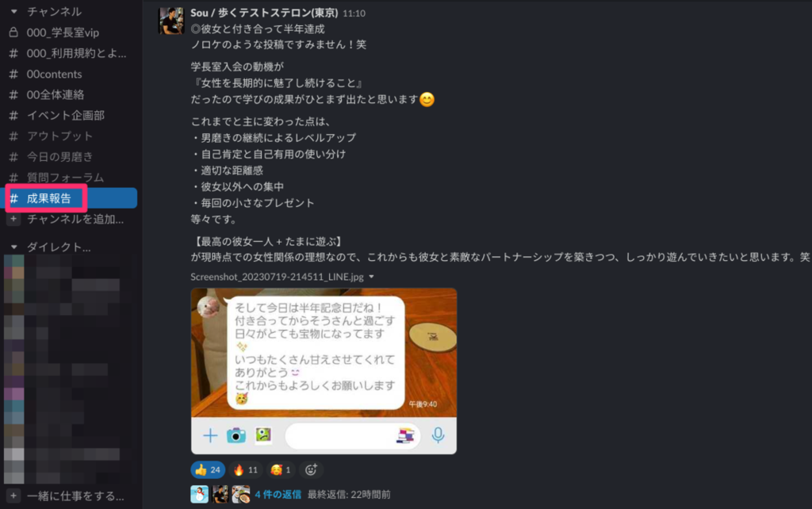Open the 4 件の返信 thread link
The height and width of the screenshot is (509, 812).
click(x=278, y=495)
